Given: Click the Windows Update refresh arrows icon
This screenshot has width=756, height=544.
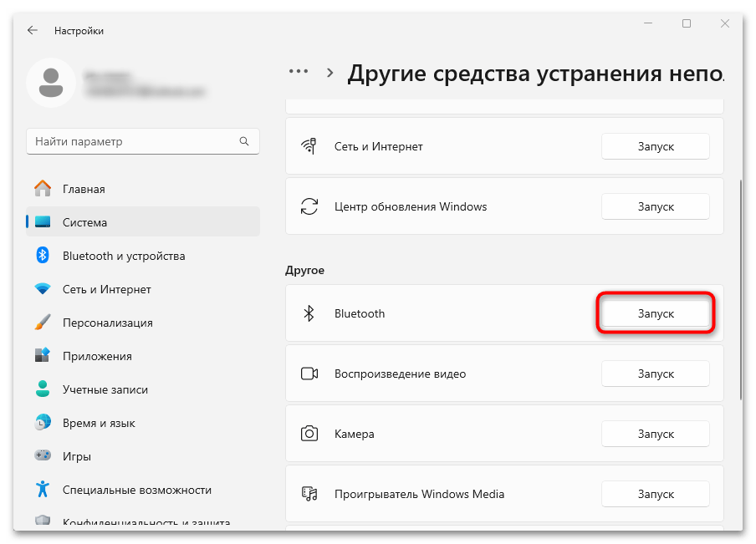Looking at the screenshot, I should (x=309, y=206).
